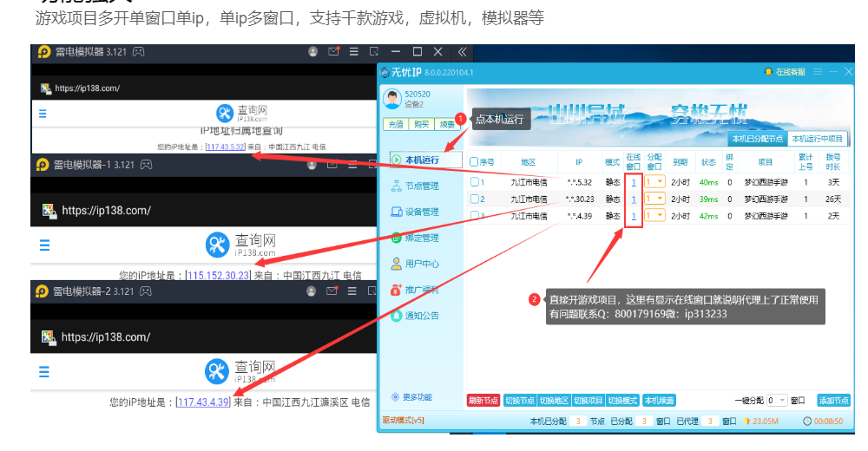Viewport: 868px width, 451px height.
Task: Open mail icon in 雷电模拟器 title bar
Action: pyautogui.click(x=333, y=51)
